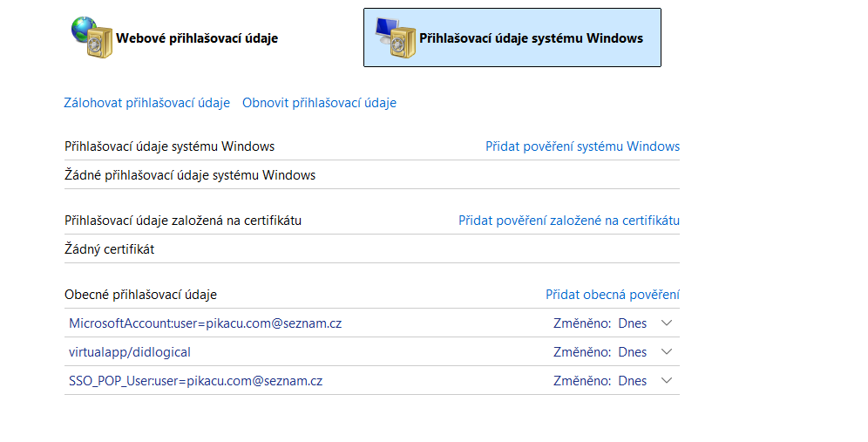
Task: Click Obnovit přihlašovací údaje link
Action: tap(320, 103)
